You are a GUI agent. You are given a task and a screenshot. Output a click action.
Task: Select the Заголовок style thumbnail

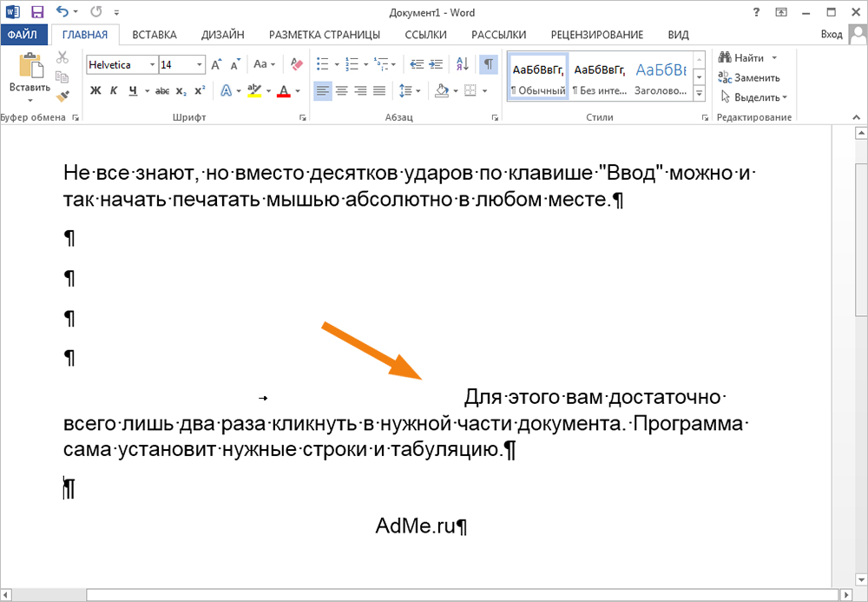click(661, 78)
